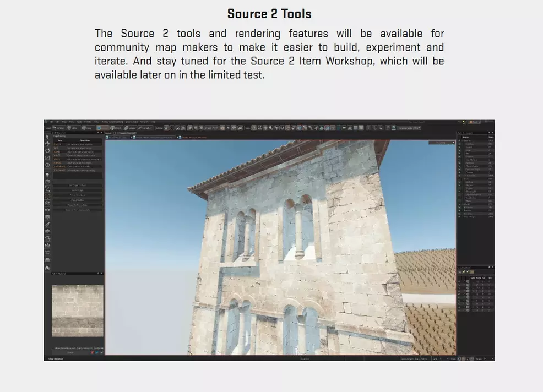Click the running figure toolbar icon
This screenshot has height=392, width=543.
tap(316, 128)
